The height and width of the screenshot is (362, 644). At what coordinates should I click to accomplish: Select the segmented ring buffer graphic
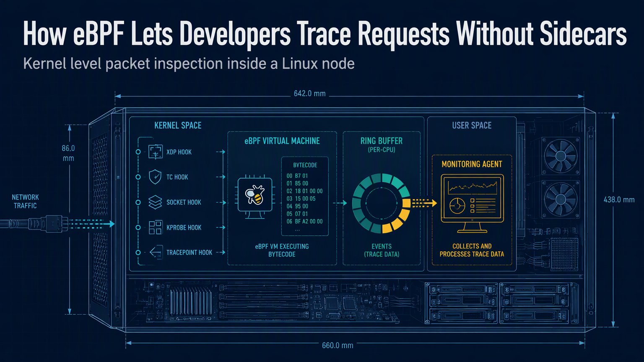click(381, 203)
